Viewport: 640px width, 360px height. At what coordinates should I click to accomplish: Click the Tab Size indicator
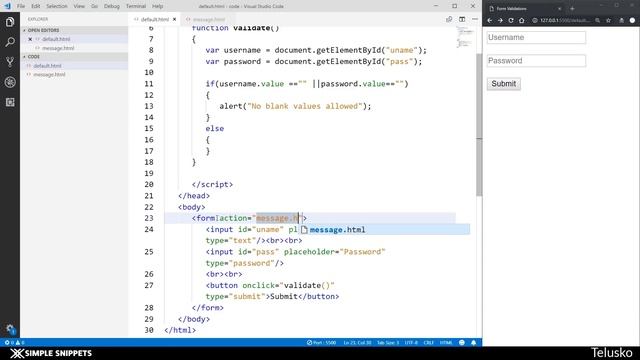point(388,342)
